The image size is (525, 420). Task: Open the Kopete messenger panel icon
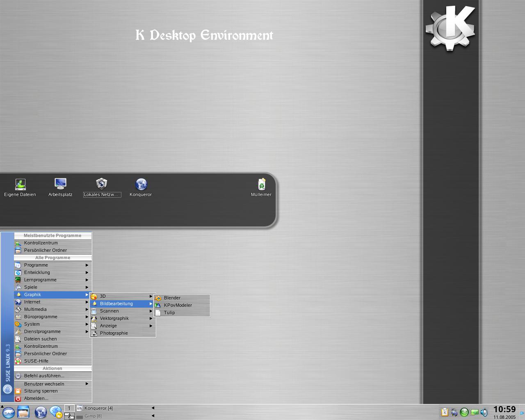pyautogui.click(x=56, y=412)
